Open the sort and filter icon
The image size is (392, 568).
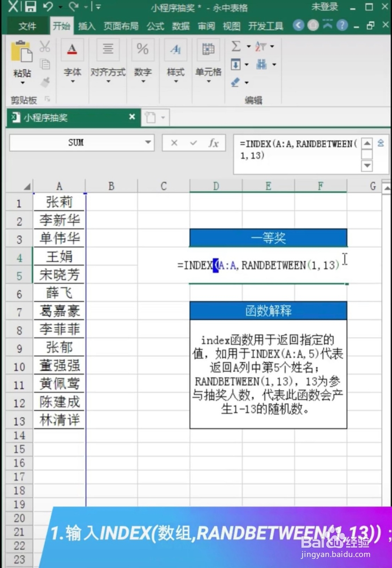260,46
